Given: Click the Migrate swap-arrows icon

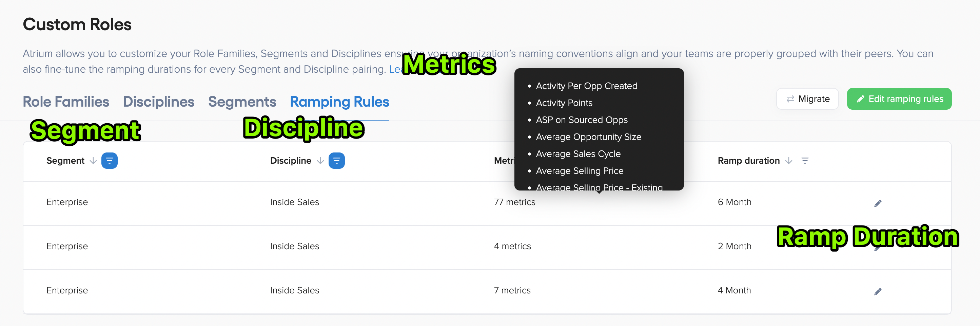Looking at the screenshot, I should point(790,98).
